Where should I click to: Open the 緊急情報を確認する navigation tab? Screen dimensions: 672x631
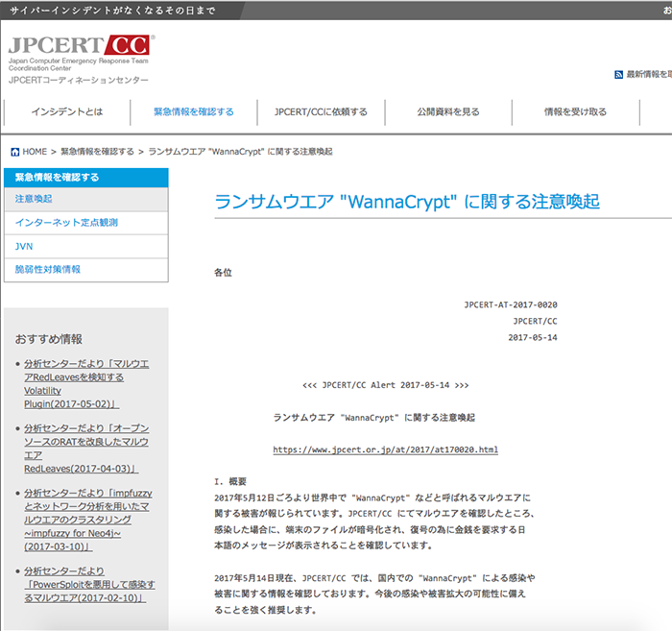point(194,111)
